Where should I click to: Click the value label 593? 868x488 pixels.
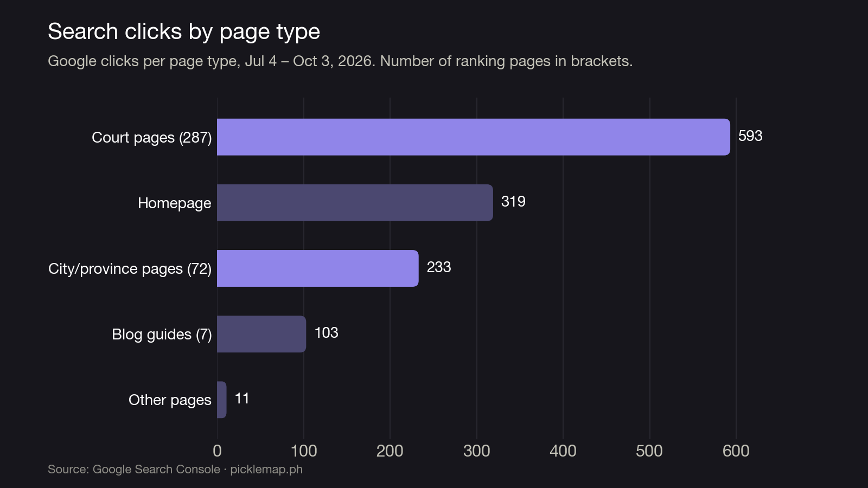(750, 136)
